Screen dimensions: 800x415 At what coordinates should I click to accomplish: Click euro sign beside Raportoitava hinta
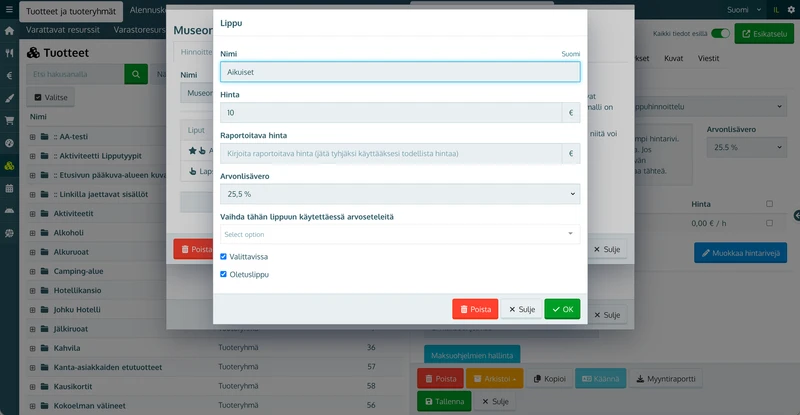click(x=571, y=154)
